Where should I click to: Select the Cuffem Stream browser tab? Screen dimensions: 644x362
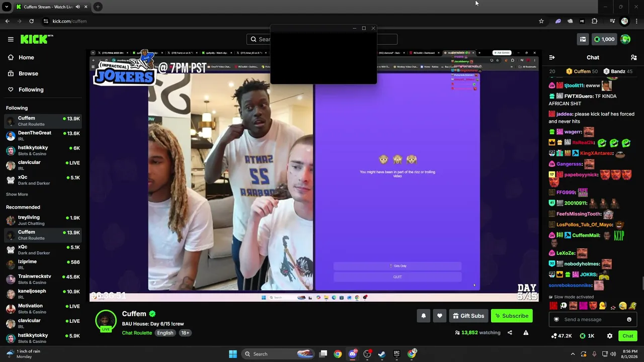click(x=52, y=7)
